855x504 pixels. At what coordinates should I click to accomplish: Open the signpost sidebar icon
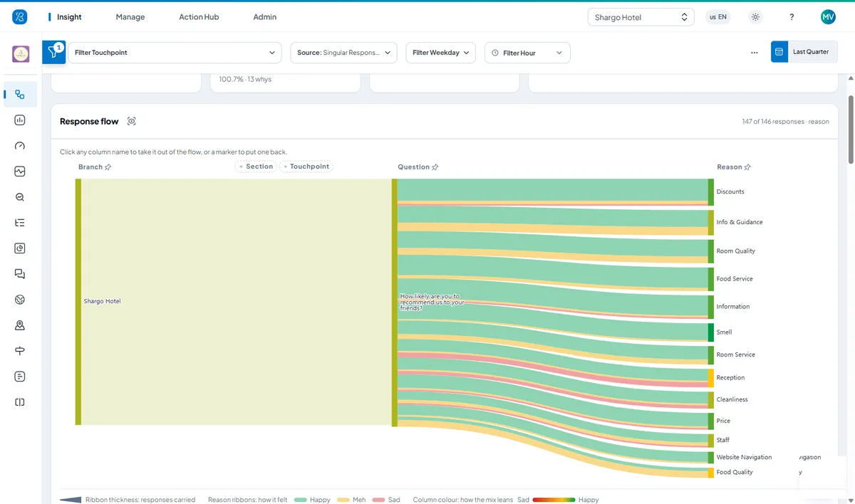click(x=20, y=351)
